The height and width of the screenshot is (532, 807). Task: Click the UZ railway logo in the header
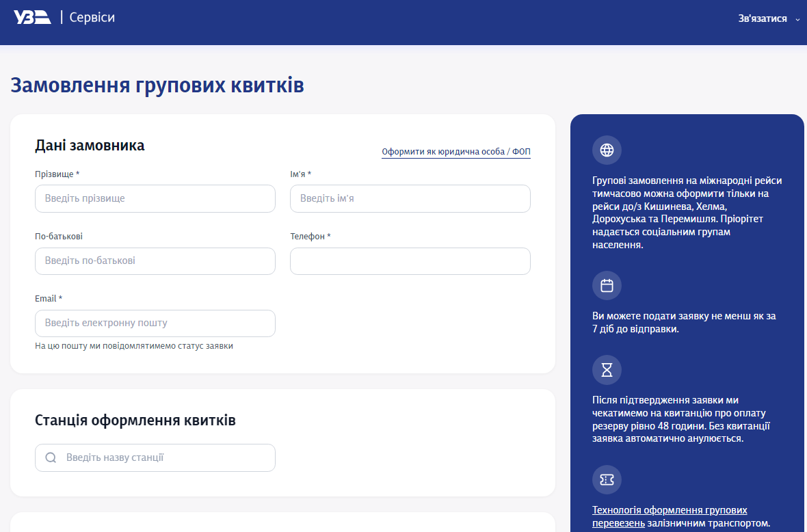pos(31,16)
